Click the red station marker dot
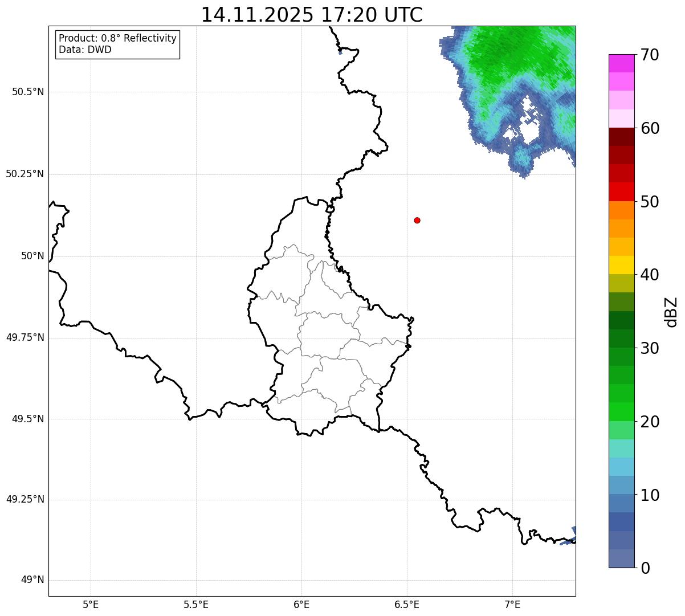 click(417, 220)
